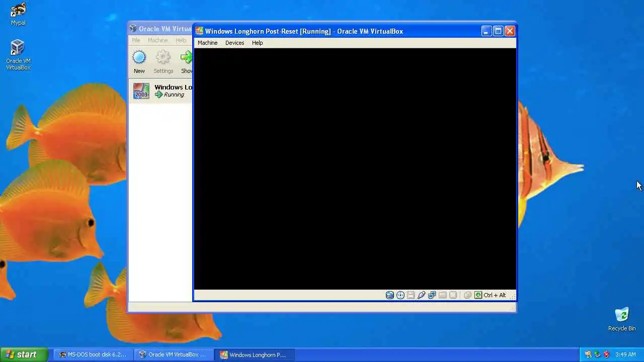Click the Windows Longhorn taskbar button
644x362 pixels.
pos(254,354)
